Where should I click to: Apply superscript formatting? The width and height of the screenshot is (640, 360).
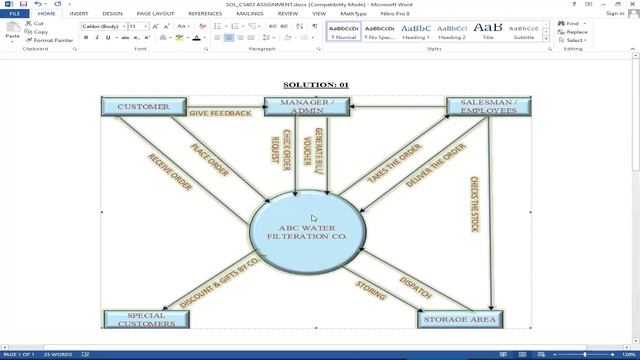coord(147,38)
